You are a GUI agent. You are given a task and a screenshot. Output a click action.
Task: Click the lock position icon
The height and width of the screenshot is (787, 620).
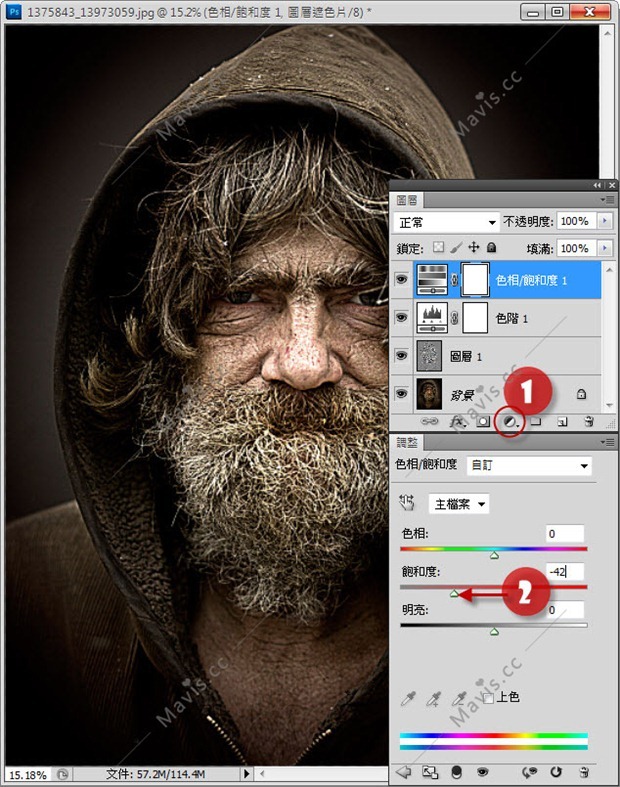click(473, 247)
